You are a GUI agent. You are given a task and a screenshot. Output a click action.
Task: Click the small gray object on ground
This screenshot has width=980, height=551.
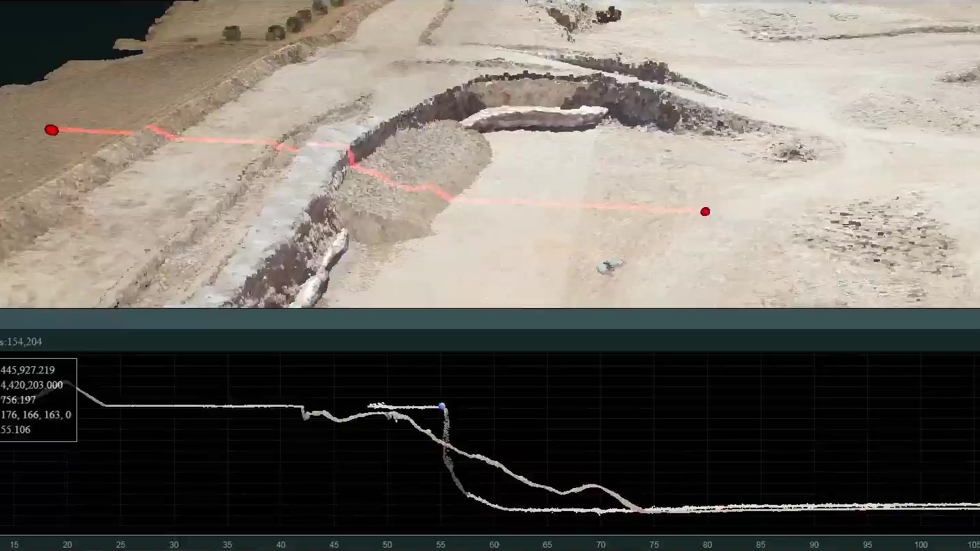click(608, 267)
